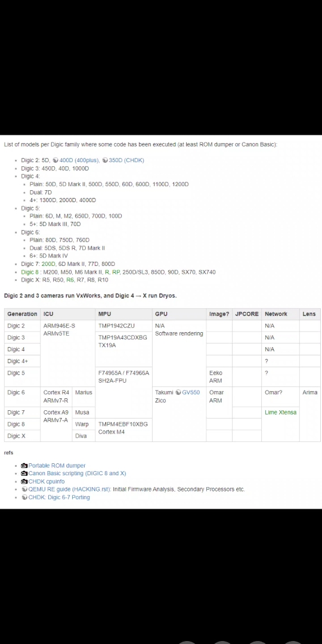Open the QEMU RE guide (HACKING.rst) link text

click(69, 490)
